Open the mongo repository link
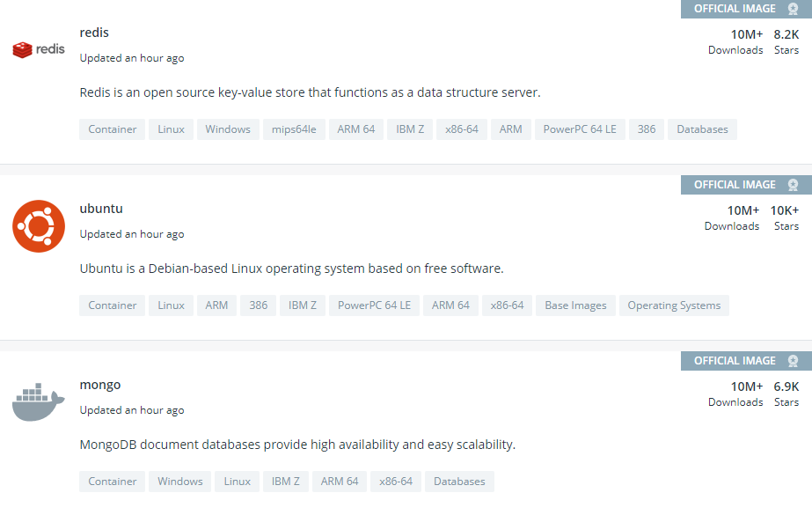The image size is (812, 515). 100,384
